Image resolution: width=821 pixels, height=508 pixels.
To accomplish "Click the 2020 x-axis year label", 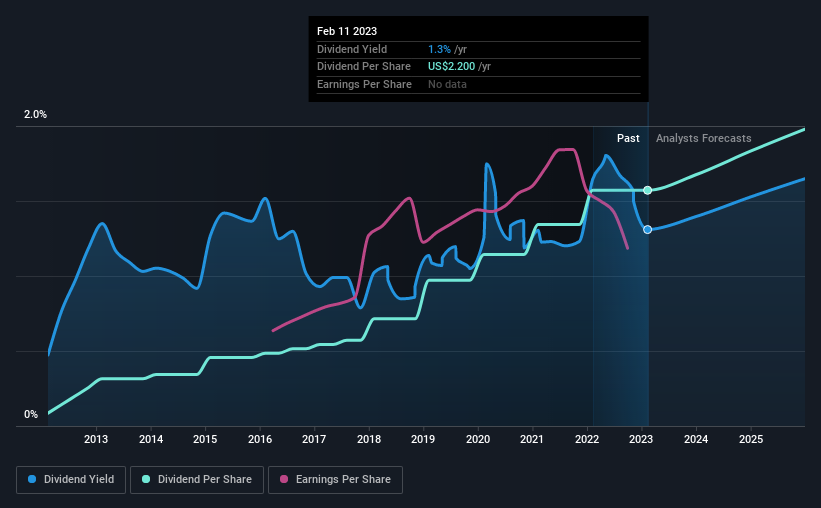I will coord(478,439).
